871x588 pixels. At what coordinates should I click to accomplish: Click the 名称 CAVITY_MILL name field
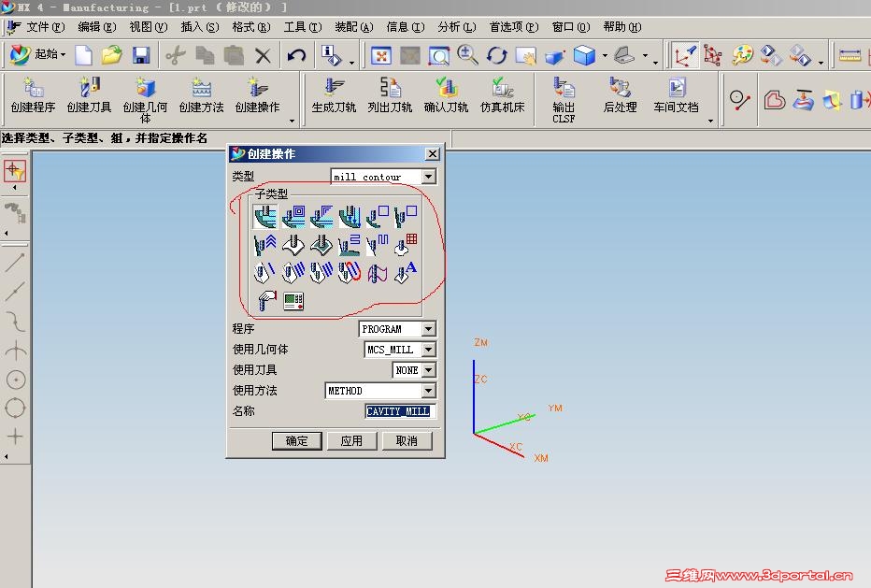tap(400, 411)
